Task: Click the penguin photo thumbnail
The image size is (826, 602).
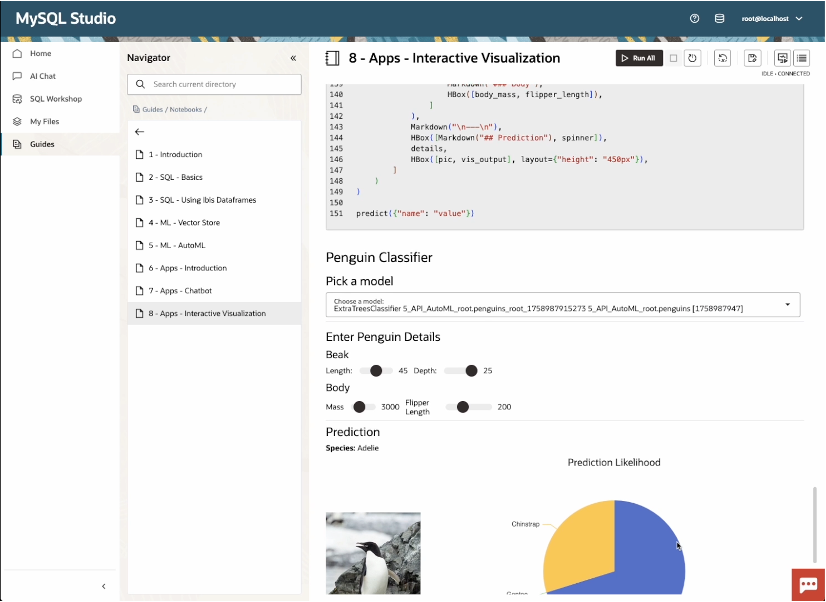Action: point(373,553)
